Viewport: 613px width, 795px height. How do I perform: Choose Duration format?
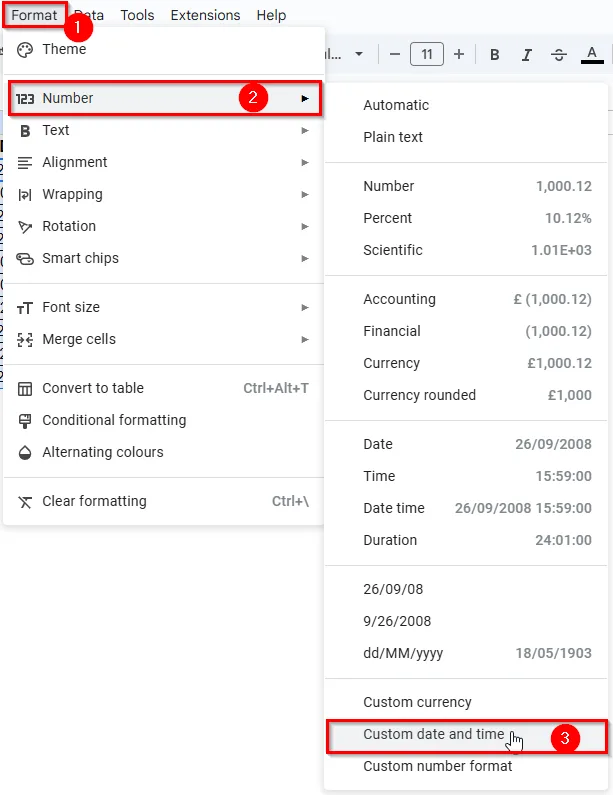[466, 540]
